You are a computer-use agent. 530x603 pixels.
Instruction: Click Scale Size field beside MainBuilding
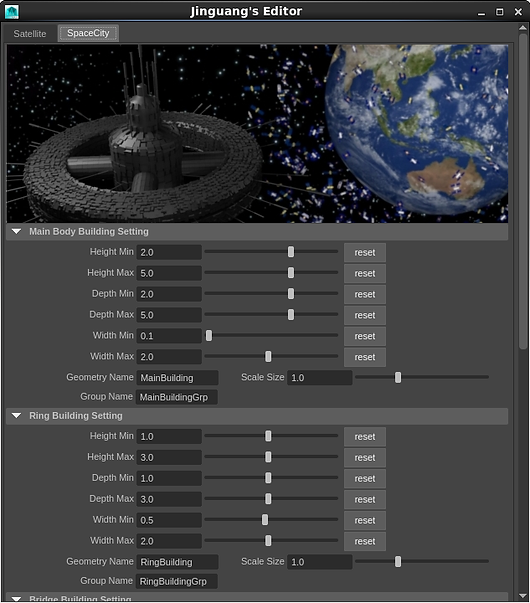320,378
